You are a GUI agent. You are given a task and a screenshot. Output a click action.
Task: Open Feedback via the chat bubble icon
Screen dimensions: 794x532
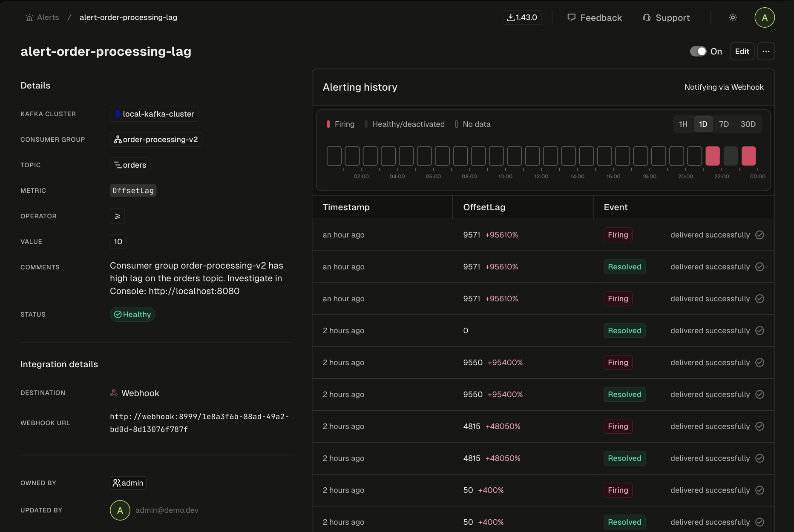(x=572, y=17)
